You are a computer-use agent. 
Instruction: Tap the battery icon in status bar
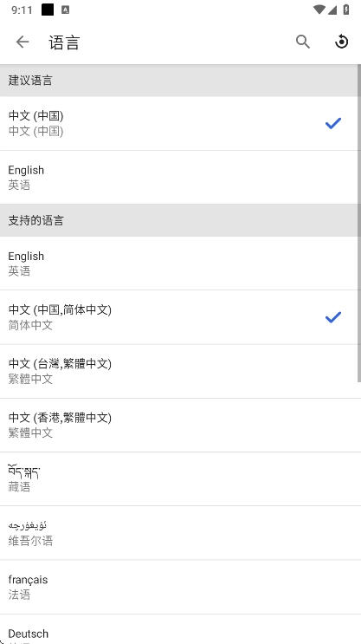[346, 10]
